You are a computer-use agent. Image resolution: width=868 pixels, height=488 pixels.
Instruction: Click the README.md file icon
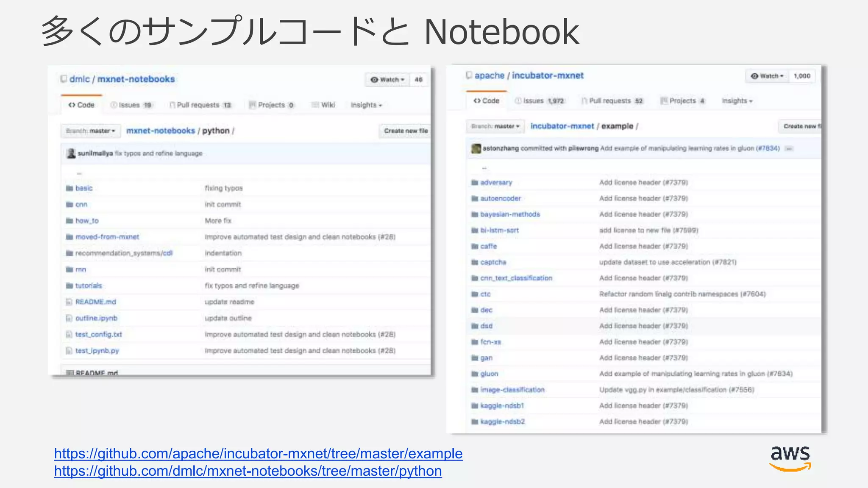click(69, 302)
